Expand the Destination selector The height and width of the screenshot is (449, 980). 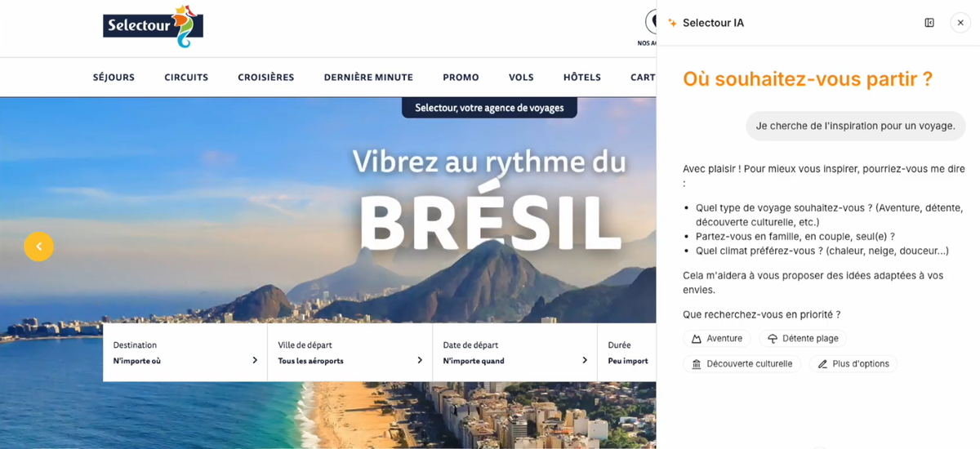point(185,353)
